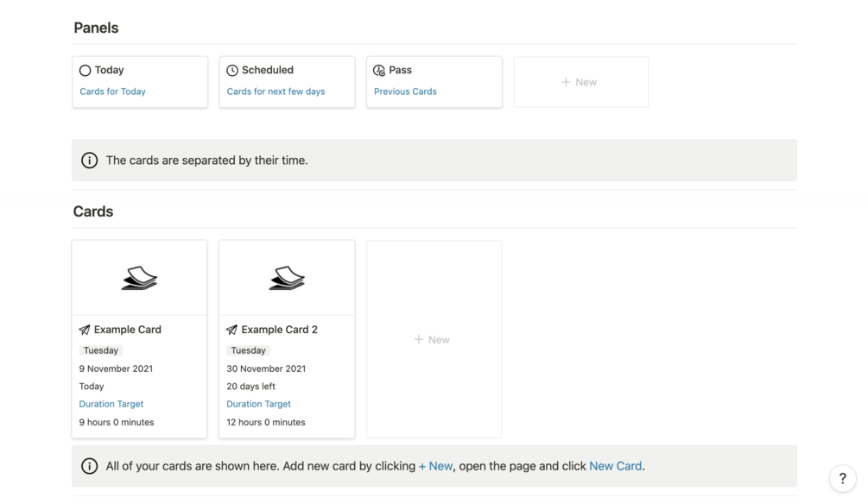Click the circle icon beside Today
Viewport: 868px width, 504px height.
coord(85,71)
